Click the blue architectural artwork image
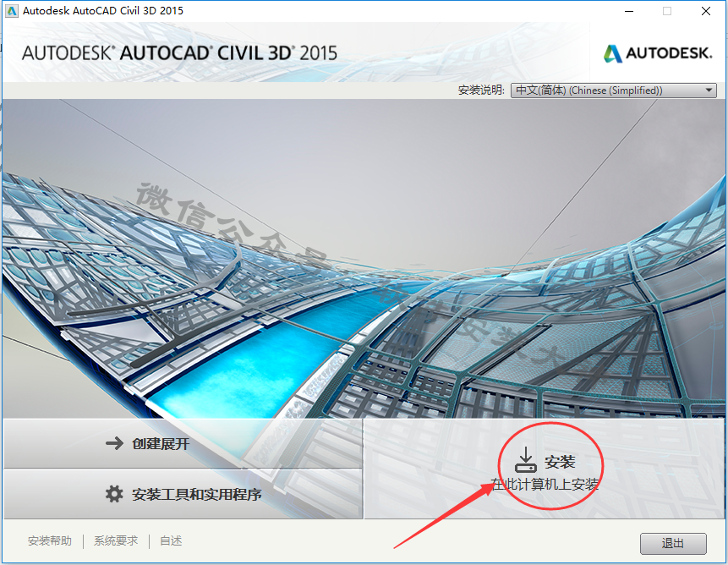 (364, 258)
